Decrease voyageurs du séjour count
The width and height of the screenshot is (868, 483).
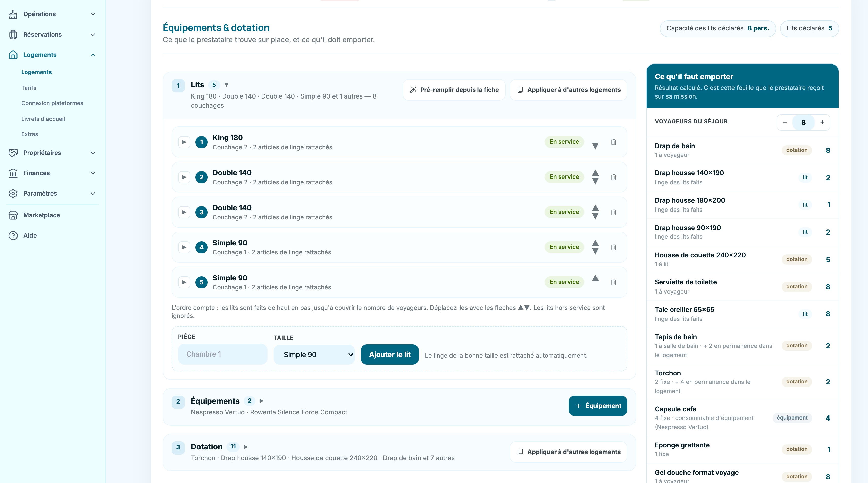(785, 122)
